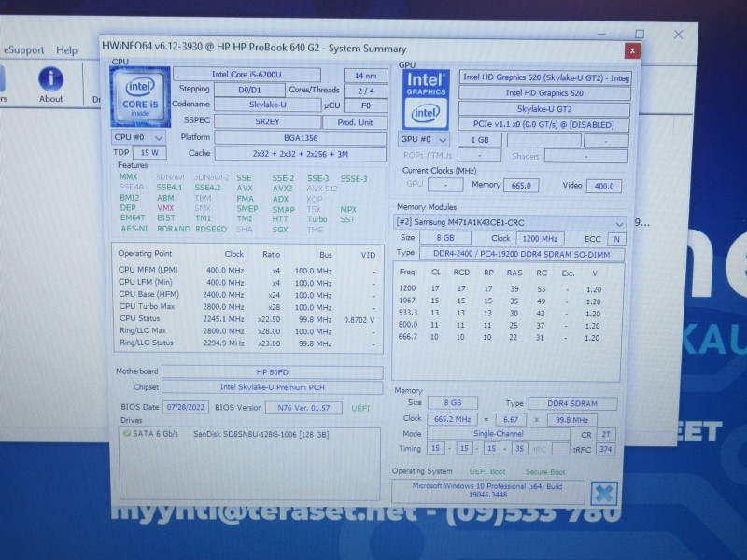Click the Intel Core i5-6200U name field

247,75
